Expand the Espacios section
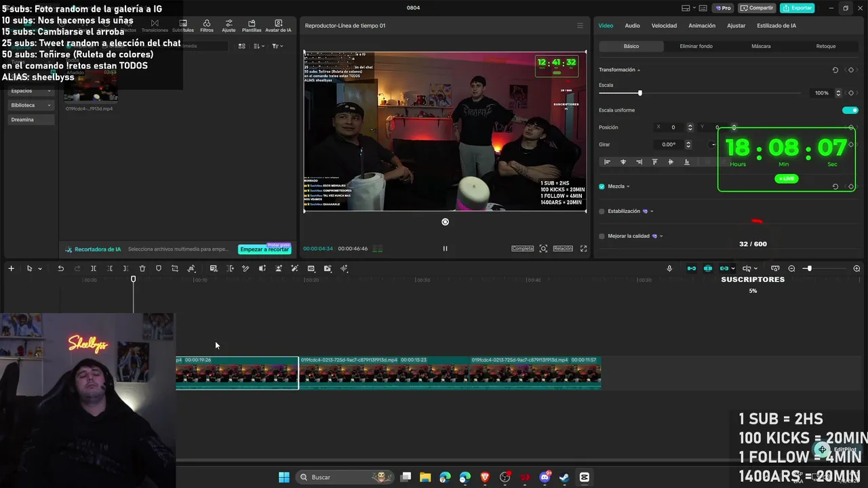The image size is (868, 488). click(x=31, y=91)
